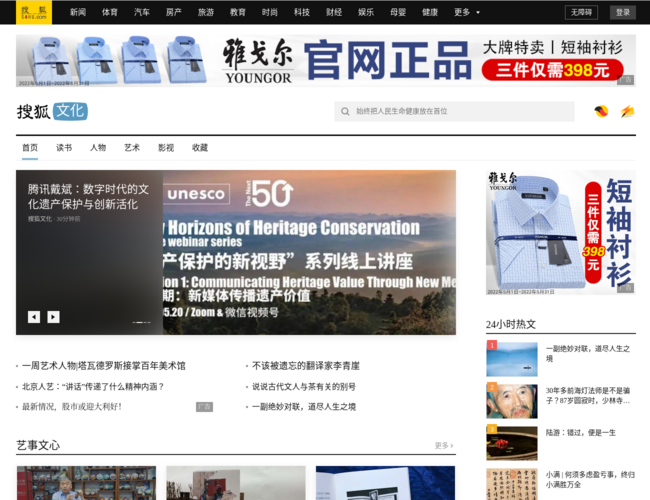Open 母婴 in top navigation bar
The image size is (650, 500).
[398, 12]
